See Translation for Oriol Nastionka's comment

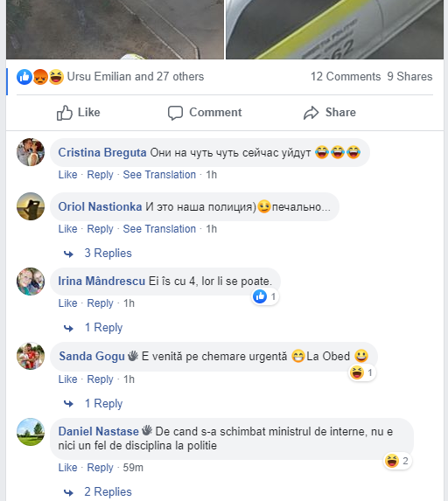click(159, 229)
